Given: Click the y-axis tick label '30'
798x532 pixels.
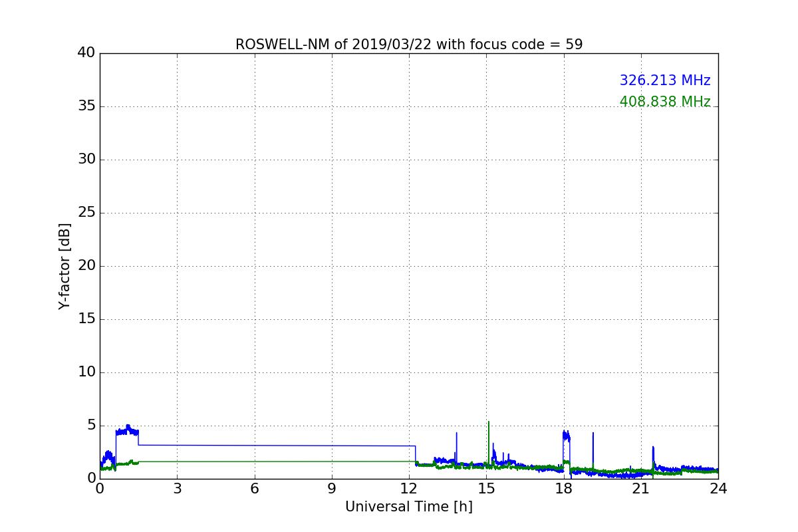Looking at the screenshot, I should point(86,160).
